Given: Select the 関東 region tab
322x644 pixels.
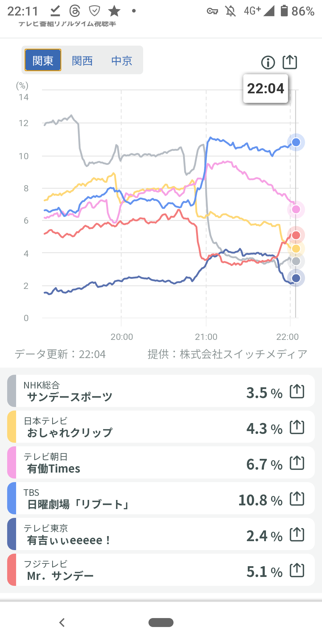Looking at the screenshot, I should point(43,60).
